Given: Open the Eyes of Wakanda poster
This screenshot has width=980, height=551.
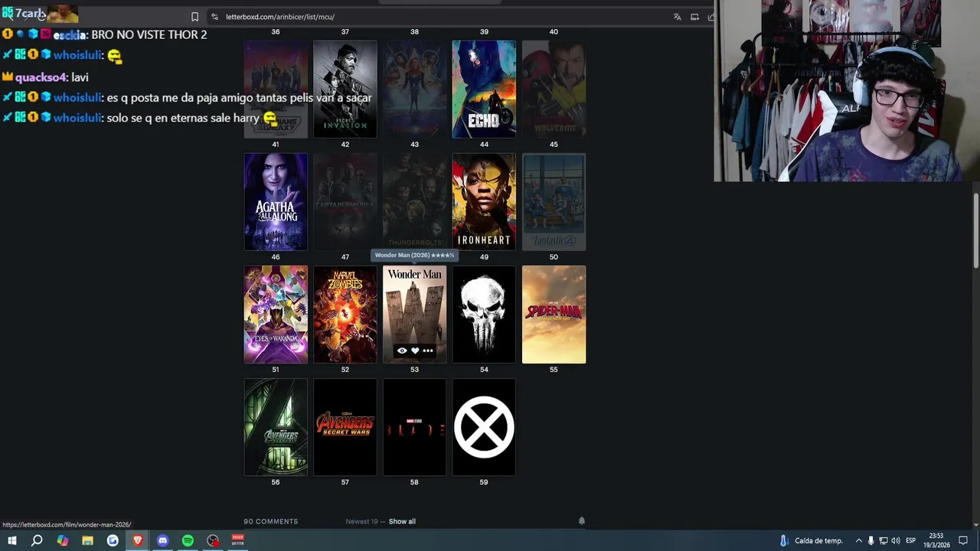Looking at the screenshot, I should coord(276,314).
